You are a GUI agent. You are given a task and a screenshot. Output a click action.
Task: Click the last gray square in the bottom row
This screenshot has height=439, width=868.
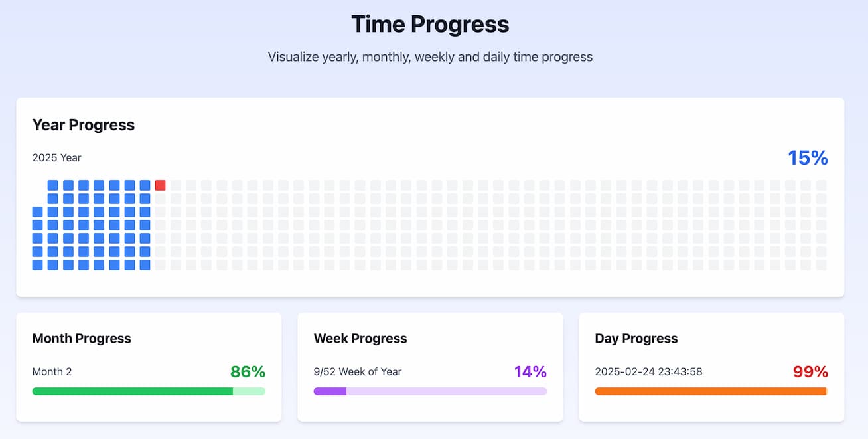(x=821, y=265)
